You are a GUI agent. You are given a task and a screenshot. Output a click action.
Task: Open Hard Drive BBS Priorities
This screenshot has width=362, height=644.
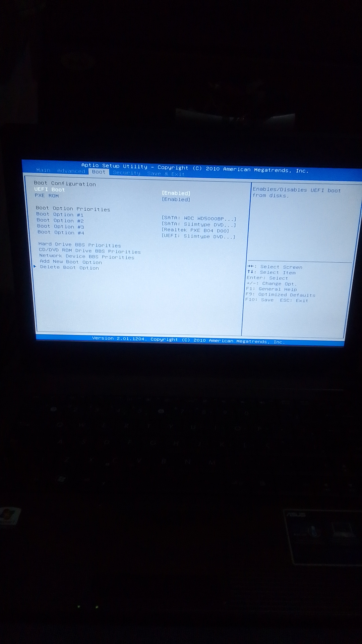click(79, 245)
